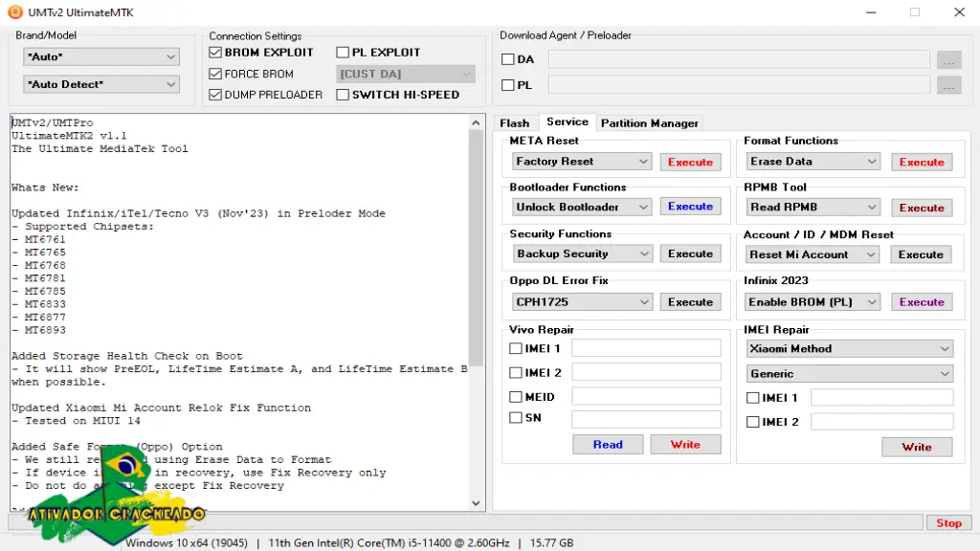Click the log scrollbar down arrow

(477, 503)
